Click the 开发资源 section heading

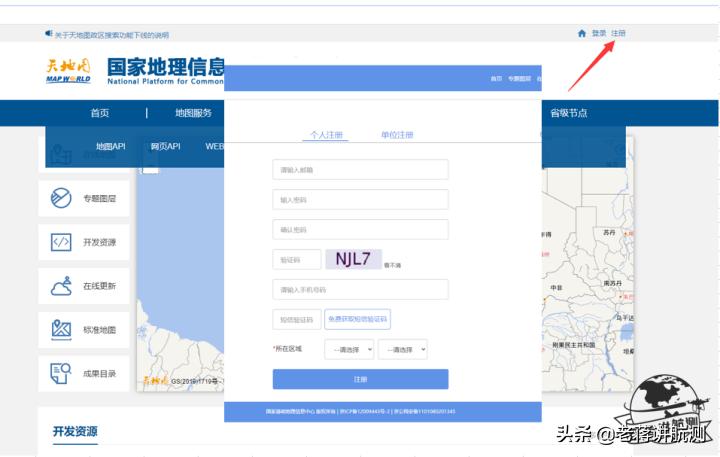(75, 431)
